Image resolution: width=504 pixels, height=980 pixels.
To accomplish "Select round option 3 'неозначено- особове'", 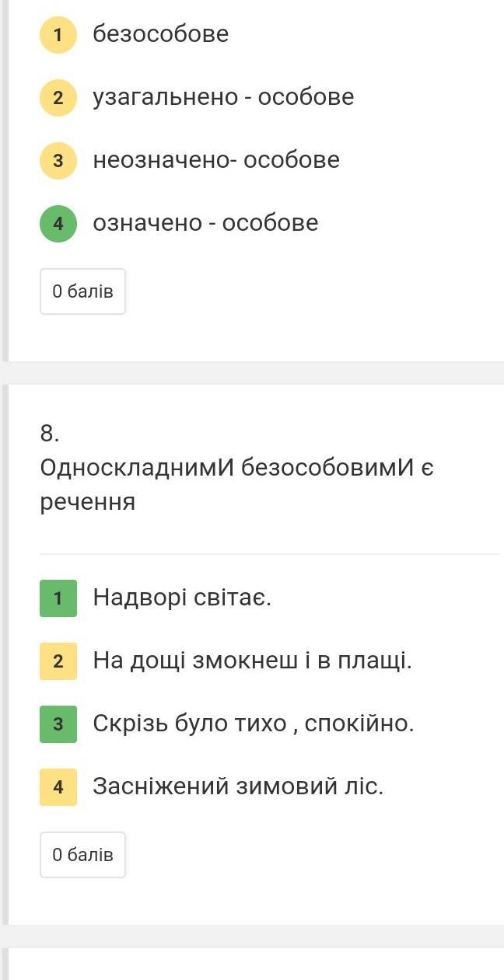I will pos(58,160).
